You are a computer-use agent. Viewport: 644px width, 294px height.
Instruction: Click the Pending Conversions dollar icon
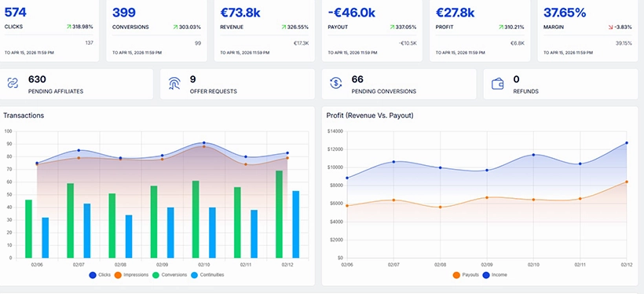336,83
